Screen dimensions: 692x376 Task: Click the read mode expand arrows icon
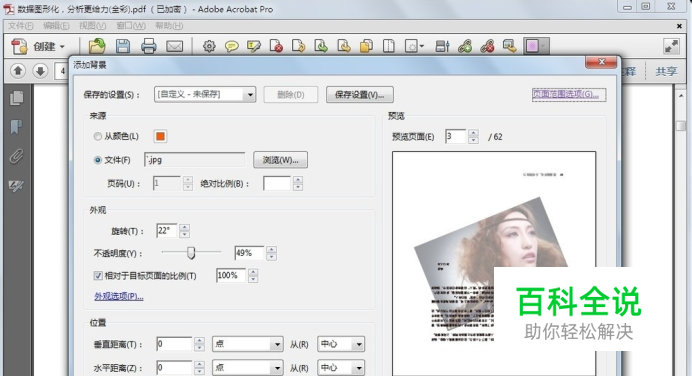tap(671, 46)
